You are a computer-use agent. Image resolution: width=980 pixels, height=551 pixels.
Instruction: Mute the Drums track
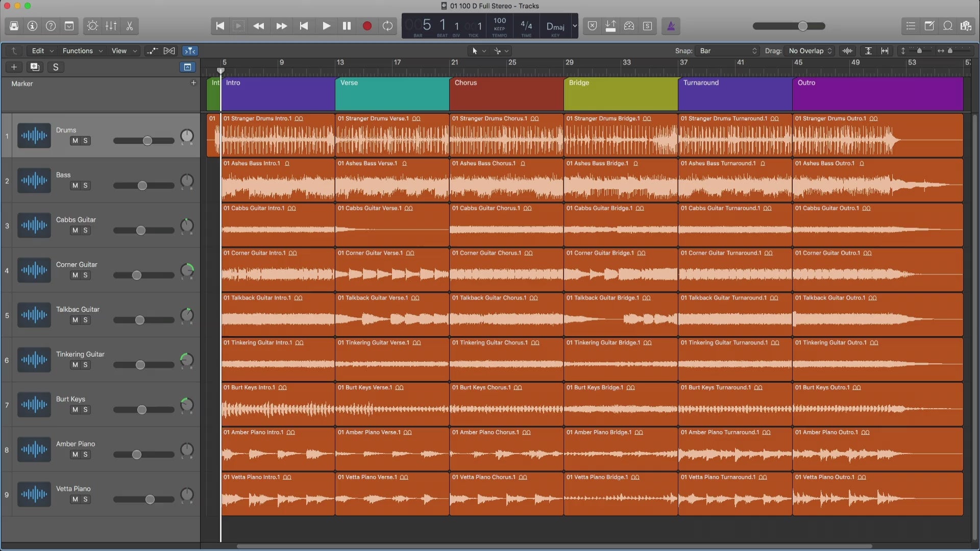tap(74, 141)
